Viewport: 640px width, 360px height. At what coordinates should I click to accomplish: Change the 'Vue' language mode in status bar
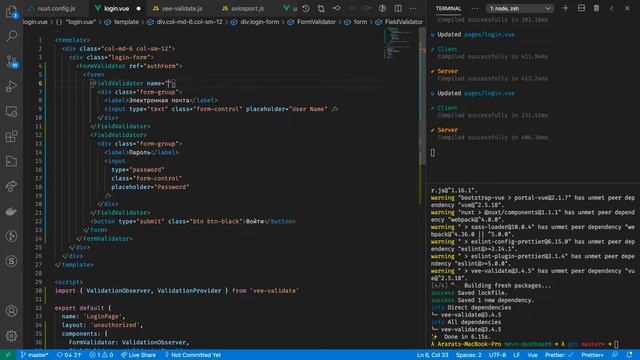point(533,355)
